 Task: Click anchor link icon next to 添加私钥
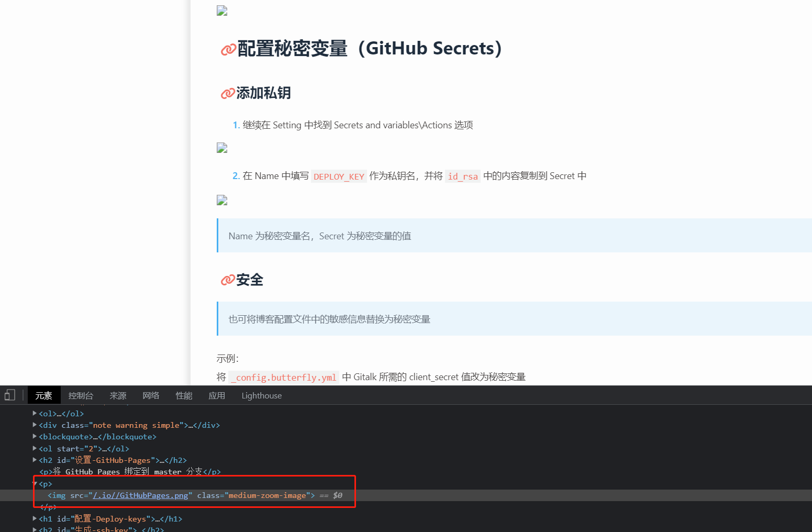[x=227, y=94]
